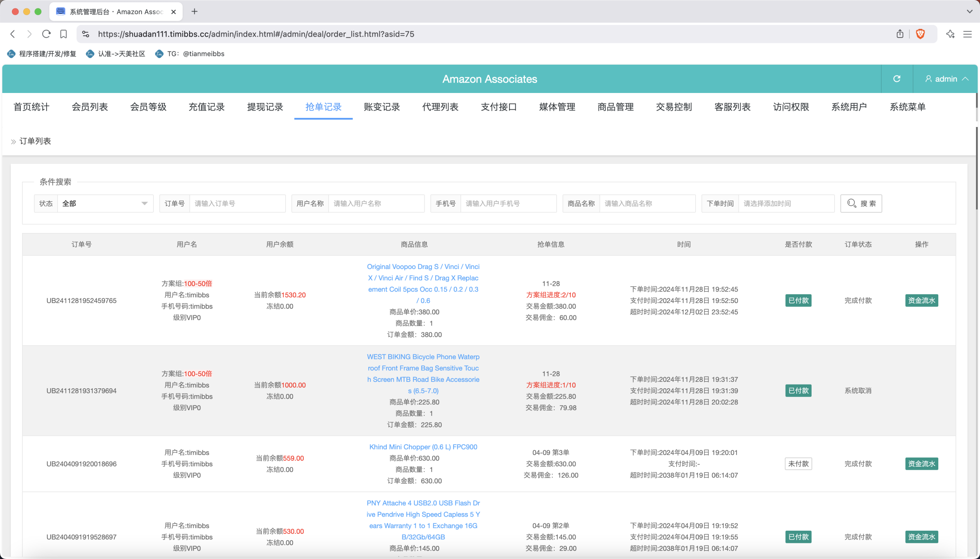Viewport: 980px width, 559px height.
Task: Click the browser forward arrow
Action: click(x=29, y=34)
